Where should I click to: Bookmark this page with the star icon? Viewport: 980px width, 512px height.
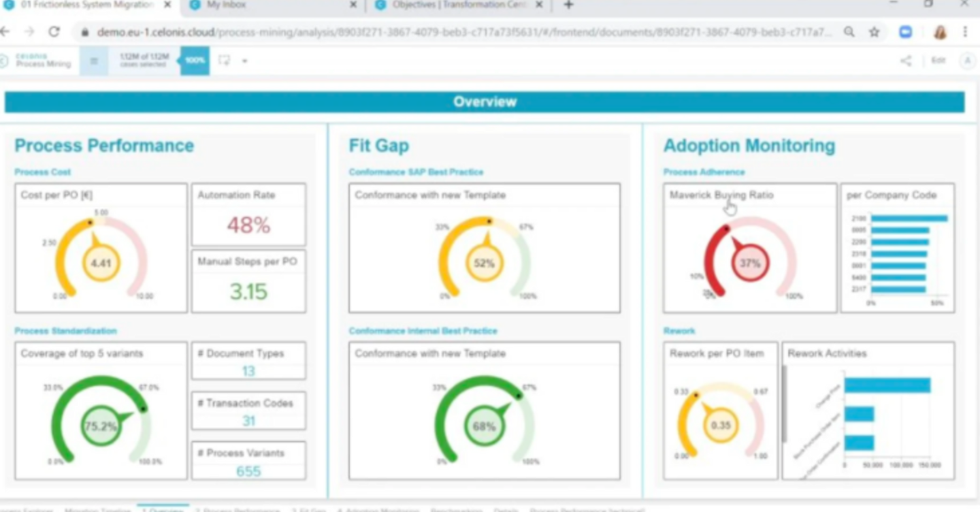[x=875, y=32]
